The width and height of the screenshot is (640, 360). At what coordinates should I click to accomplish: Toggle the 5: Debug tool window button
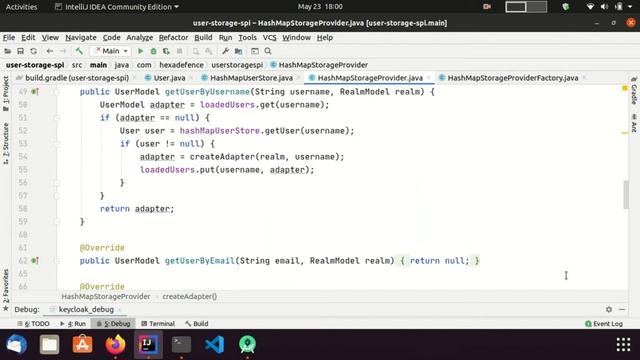[x=113, y=324]
